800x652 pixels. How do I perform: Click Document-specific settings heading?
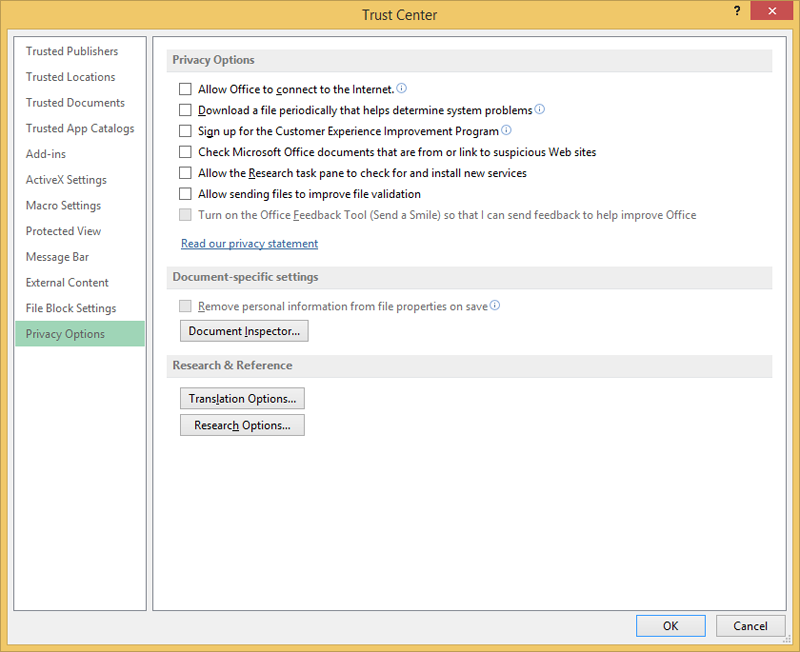pyautogui.click(x=245, y=277)
